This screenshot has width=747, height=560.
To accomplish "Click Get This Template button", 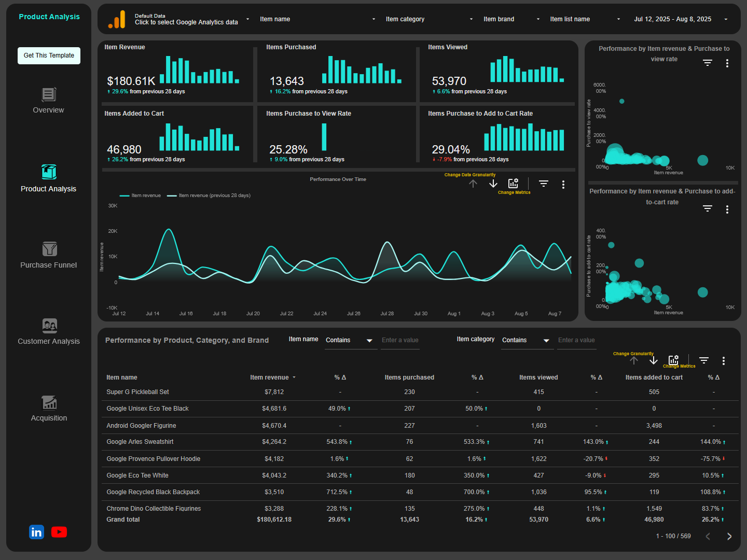I will click(49, 55).
